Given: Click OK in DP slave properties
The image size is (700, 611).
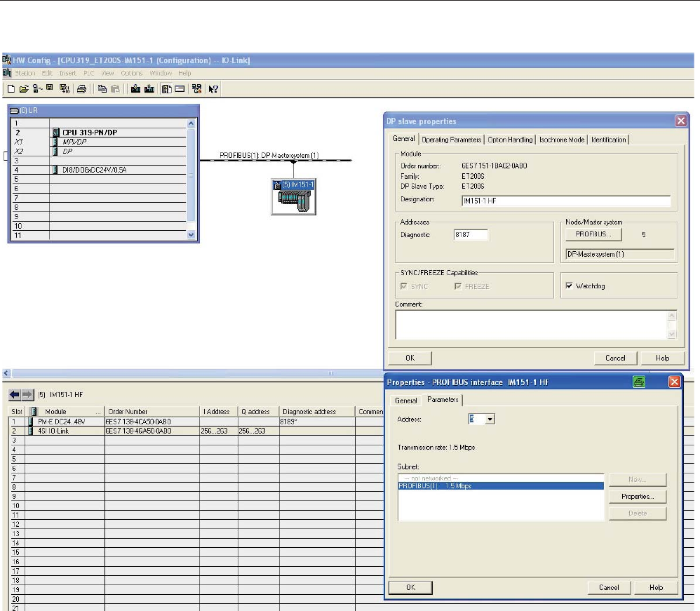Looking at the screenshot, I should tap(410, 358).
